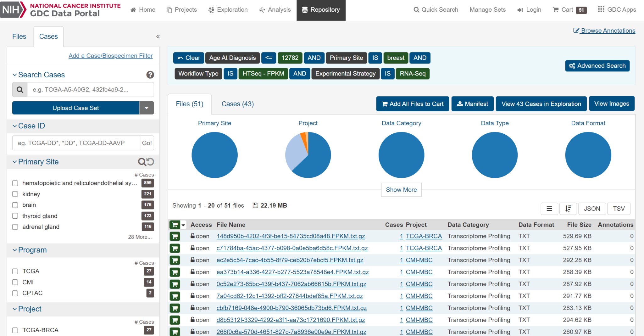Collapse the left filter panel with the double-chevron icon
This screenshot has height=336, width=644.
coord(158,36)
